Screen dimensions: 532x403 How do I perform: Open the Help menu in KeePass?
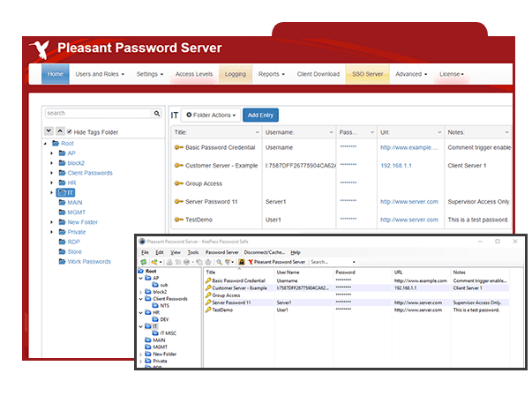click(296, 252)
